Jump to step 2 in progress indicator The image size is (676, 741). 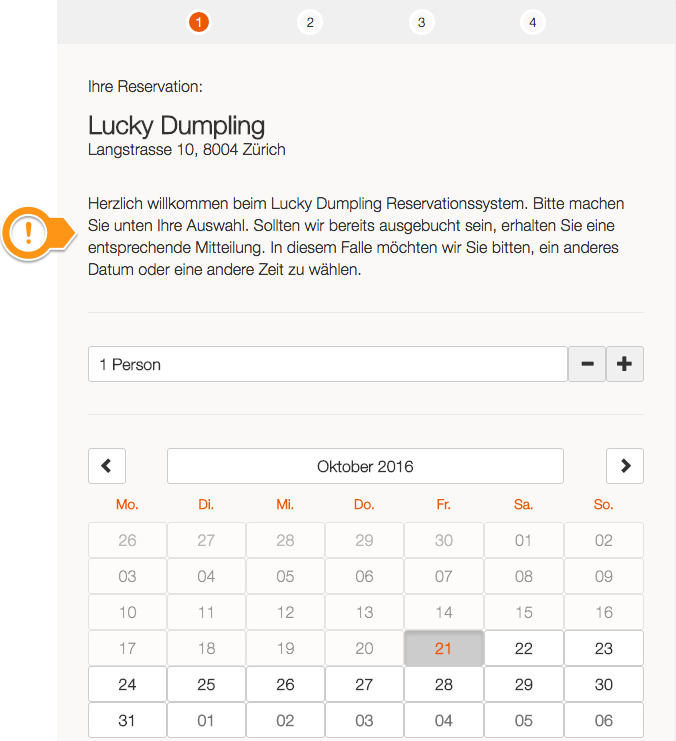(x=310, y=22)
